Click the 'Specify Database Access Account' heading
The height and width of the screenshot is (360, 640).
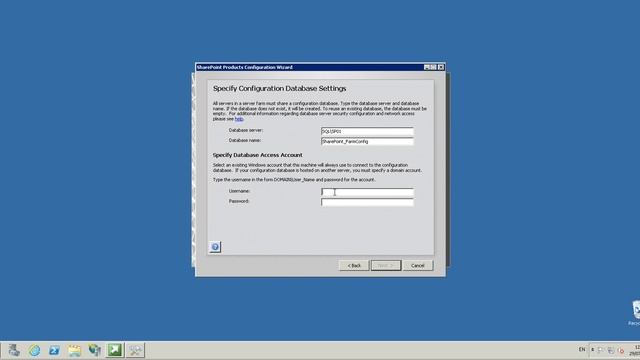click(x=258, y=155)
